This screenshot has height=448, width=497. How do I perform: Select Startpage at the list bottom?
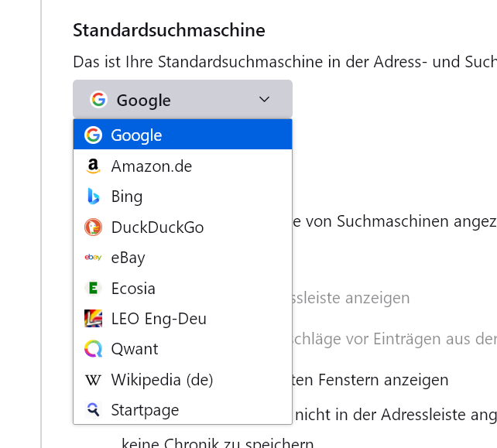[x=145, y=410]
